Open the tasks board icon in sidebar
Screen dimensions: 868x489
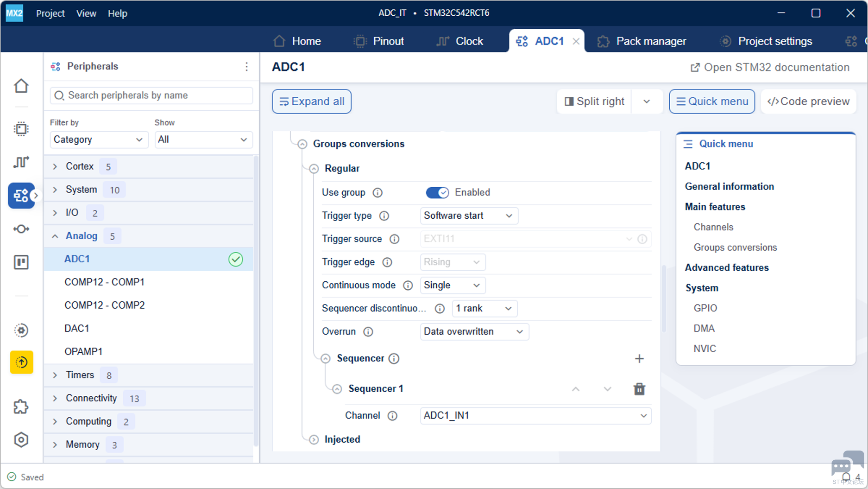tap(21, 262)
